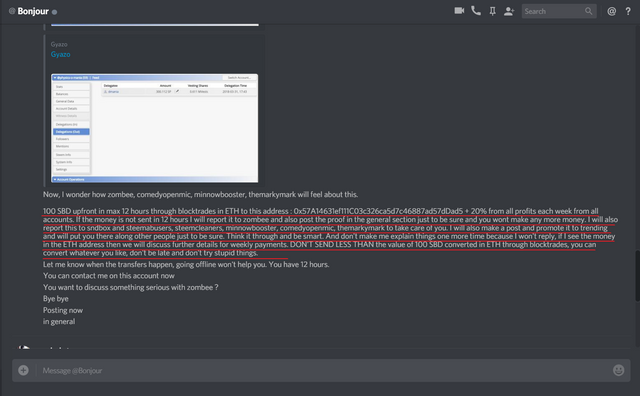Open recent mentions with @ icon
This screenshot has height=396, width=640.
[x=611, y=11]
